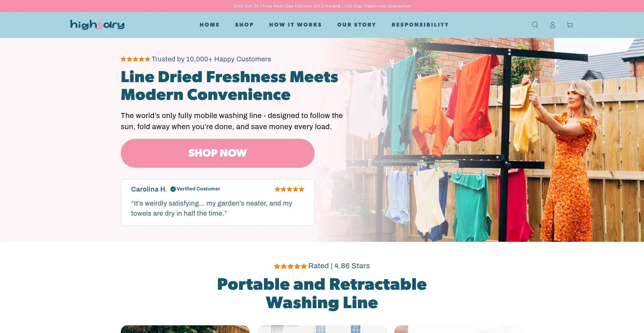Screen dimensions: 644x333
Task: Select How It Works in navigation
Action: [x=296, y=25]
